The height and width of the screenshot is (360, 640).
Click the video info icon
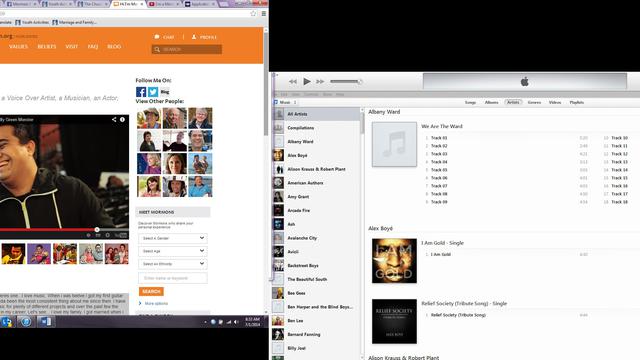point(122,120)
